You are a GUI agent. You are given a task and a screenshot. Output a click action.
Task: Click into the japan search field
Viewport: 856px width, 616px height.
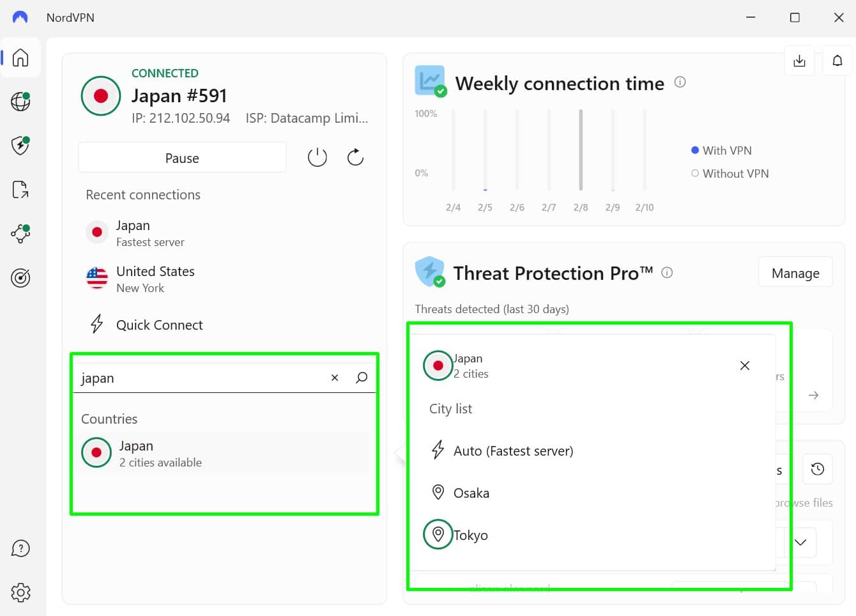[201, 378]
